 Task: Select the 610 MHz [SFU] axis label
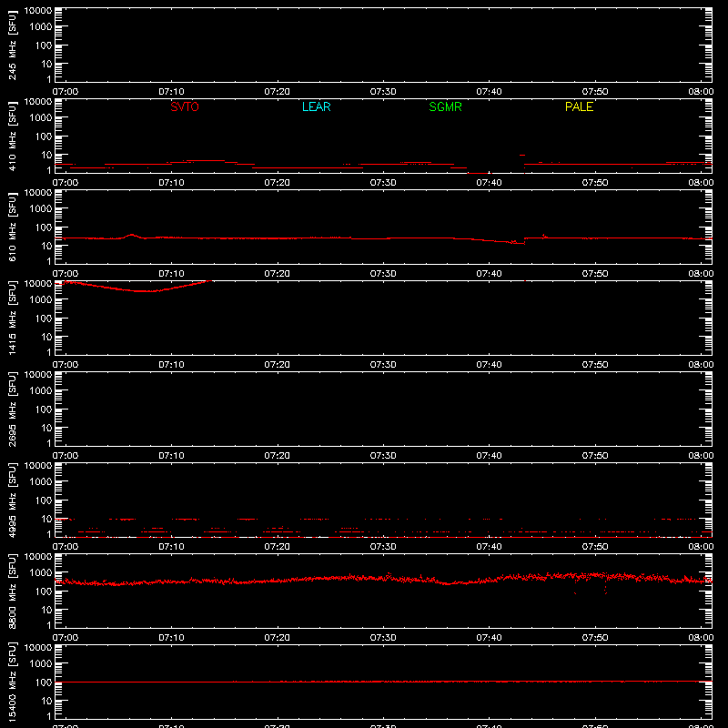click(x=12, y=227)
